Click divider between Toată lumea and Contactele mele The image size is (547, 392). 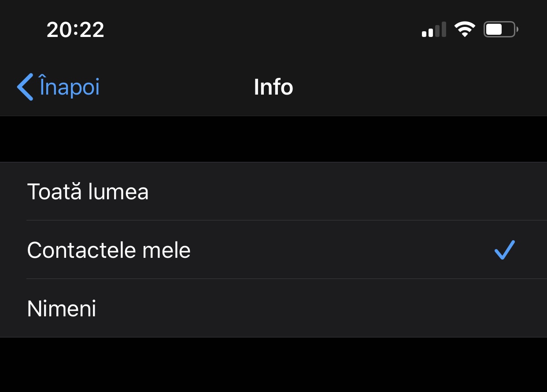pos(286,220)
